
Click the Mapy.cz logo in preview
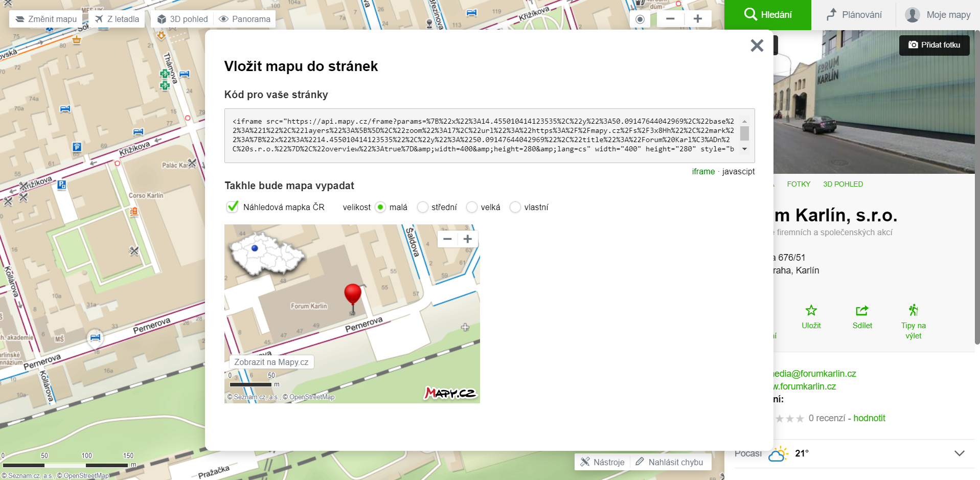pos(450,393)
